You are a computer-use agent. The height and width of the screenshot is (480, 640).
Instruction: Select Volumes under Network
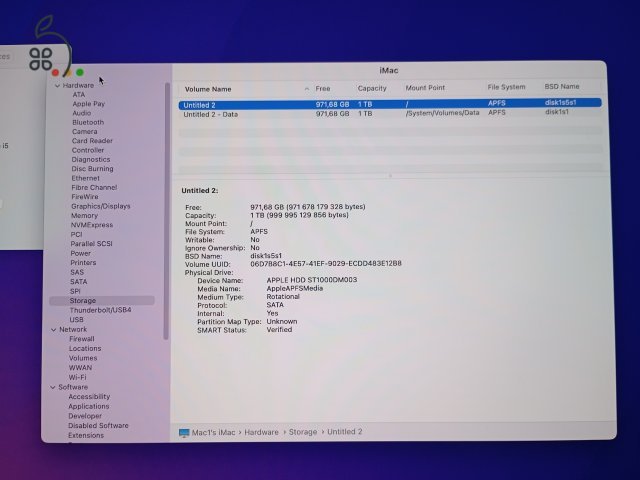point(83,358)
